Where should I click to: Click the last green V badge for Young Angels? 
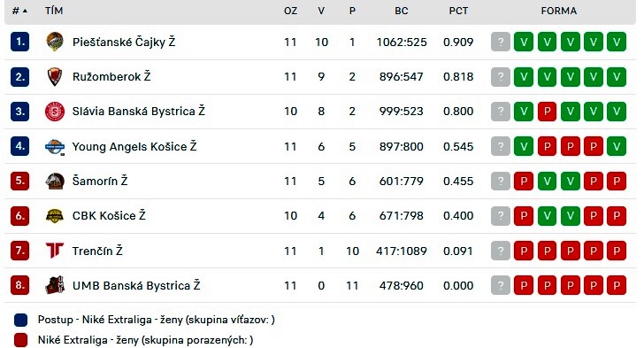pyautogui.click(x=616, y=146)
